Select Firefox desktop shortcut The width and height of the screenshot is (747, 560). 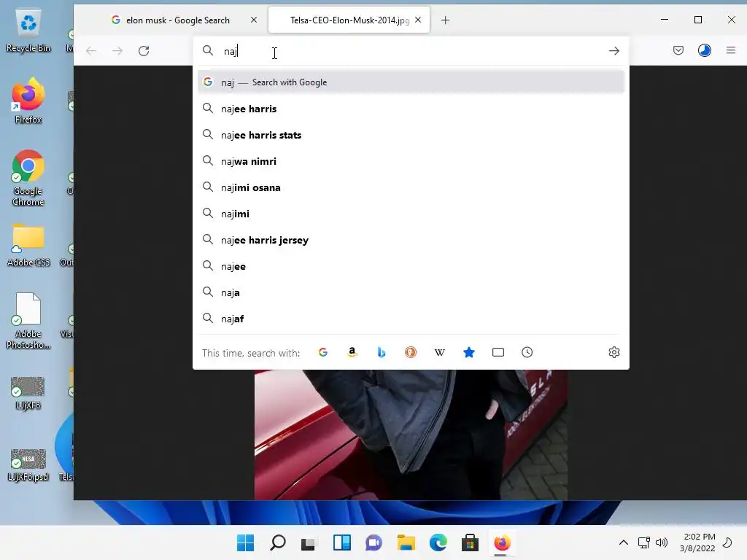click(28, 101)
